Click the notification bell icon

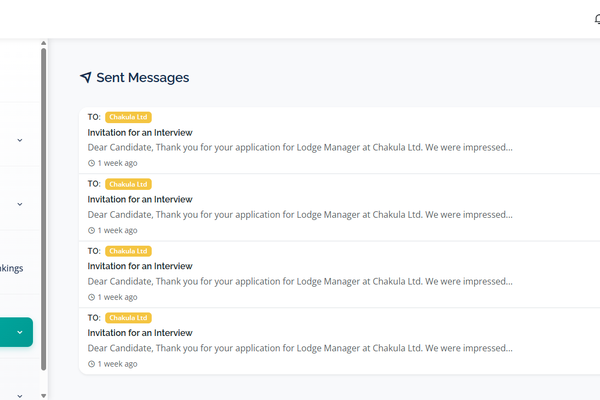pos(597,19)
